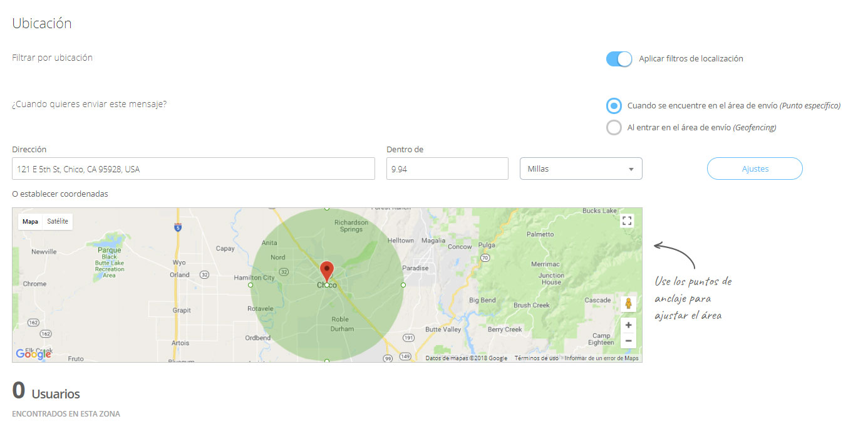Image resolution: width=868 pixels, height=436 pixels.
Task: Click the Dentro de distance field
Action: coord(447,169)
